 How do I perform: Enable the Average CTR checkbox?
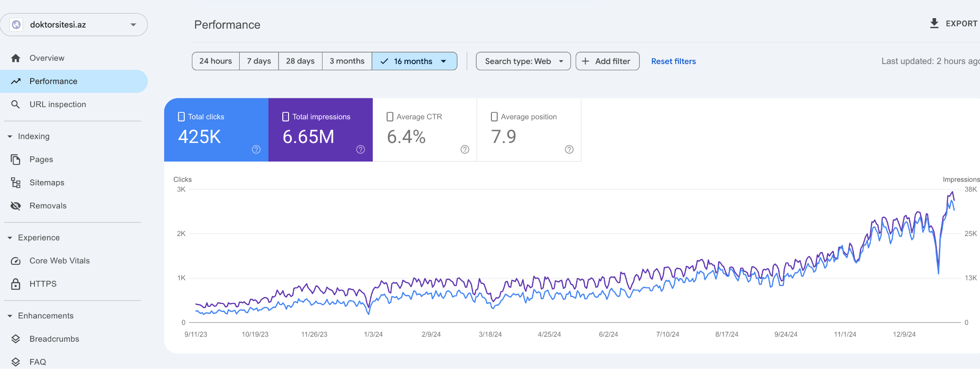click(390, 117)
